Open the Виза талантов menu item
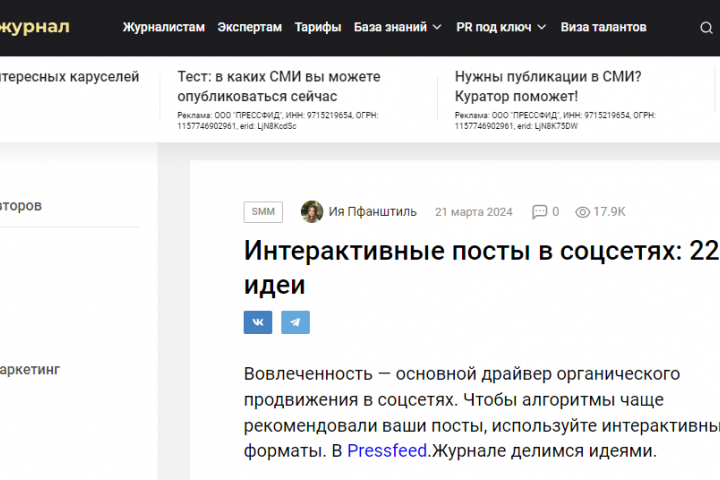 [x=603, y=27]
